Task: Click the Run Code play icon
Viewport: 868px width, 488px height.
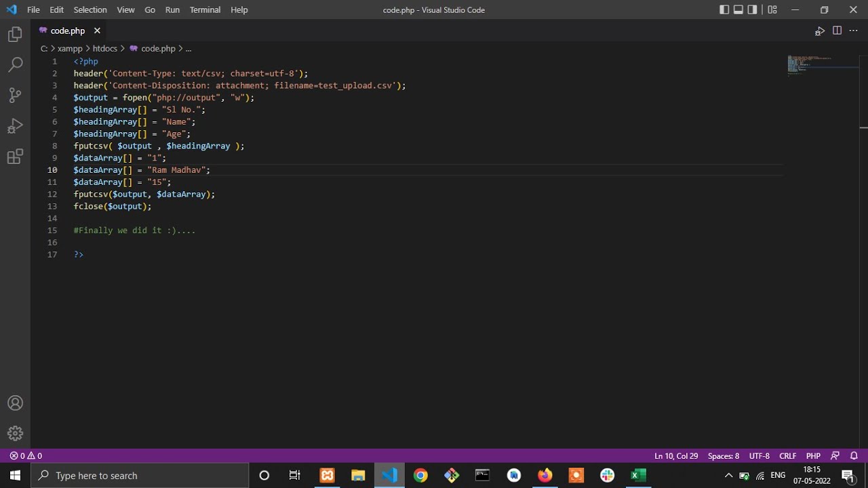Action: point(820,31)
